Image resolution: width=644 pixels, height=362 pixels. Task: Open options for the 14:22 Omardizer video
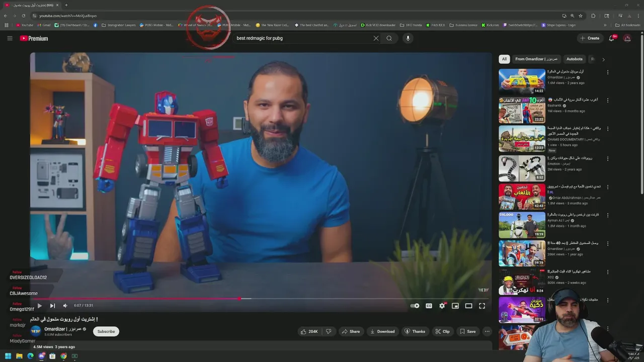click(608, 72)
